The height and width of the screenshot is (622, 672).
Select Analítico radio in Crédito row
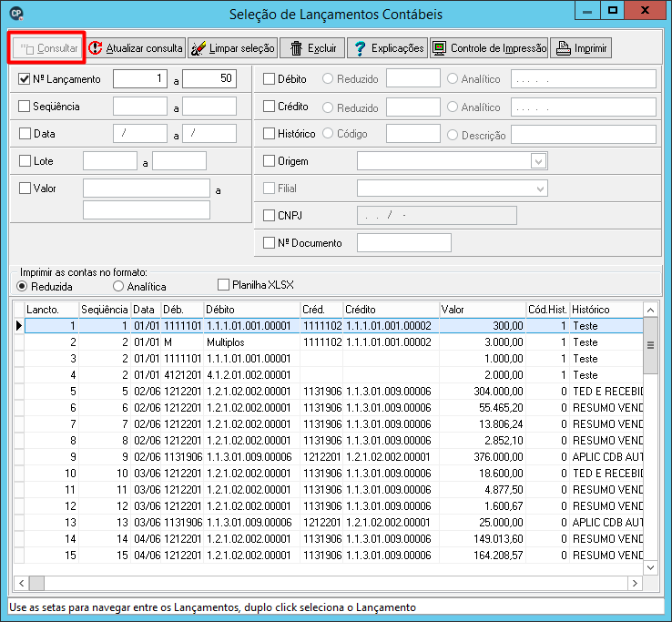tap(453, 107)
